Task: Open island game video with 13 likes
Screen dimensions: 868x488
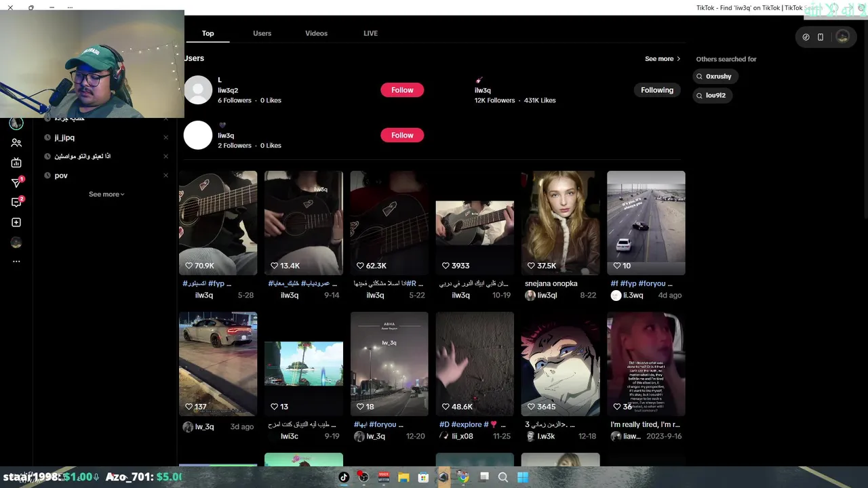Action: [304, 364]
